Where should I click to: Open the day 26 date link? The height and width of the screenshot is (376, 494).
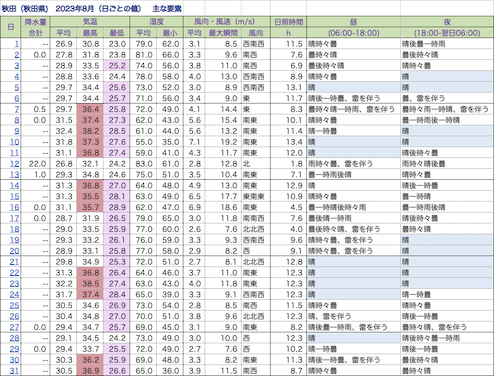(14, 317)
